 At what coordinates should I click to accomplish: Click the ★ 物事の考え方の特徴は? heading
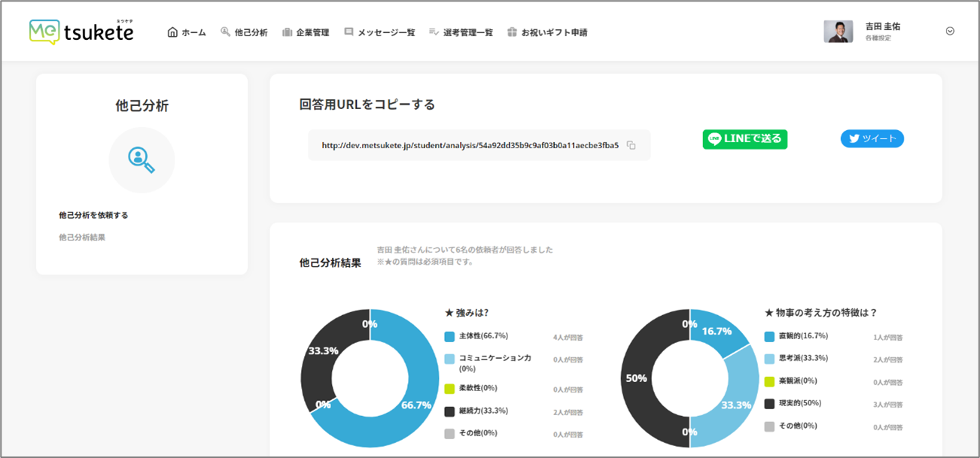click(x=820, y=313)
